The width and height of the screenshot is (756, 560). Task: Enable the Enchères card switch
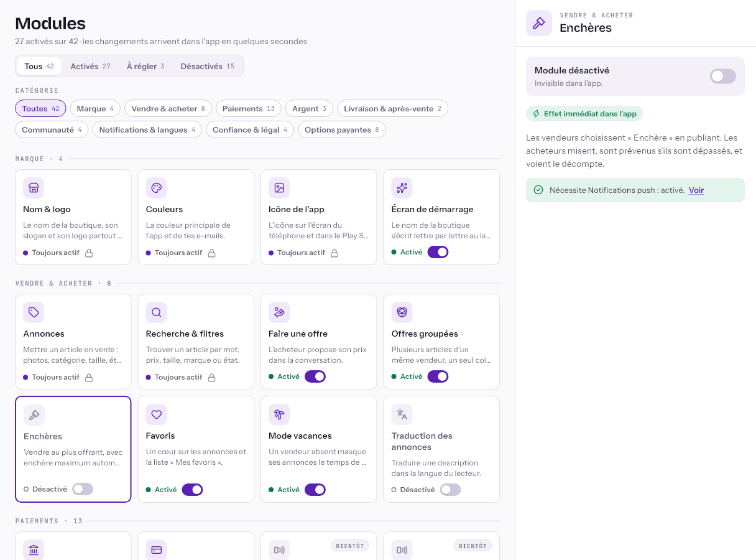click(83, 489)
